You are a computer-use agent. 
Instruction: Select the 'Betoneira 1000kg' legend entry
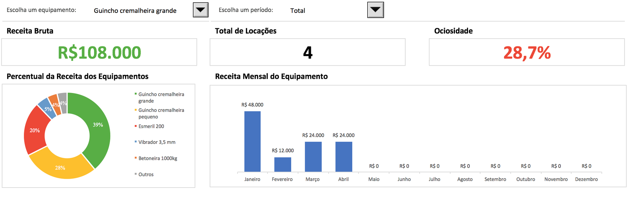(x=158, y=158)
